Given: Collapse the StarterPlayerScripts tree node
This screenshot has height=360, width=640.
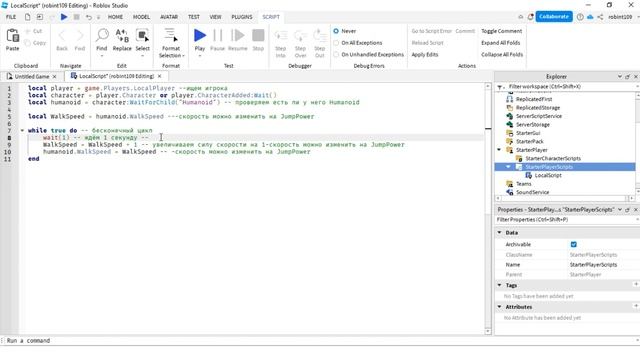Looking at the screenshot, I should pyautogui.click(x=508, y=167).
